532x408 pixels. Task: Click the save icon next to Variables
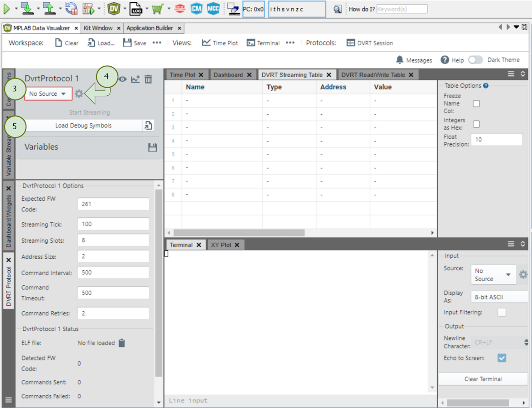tap(153, 147)
